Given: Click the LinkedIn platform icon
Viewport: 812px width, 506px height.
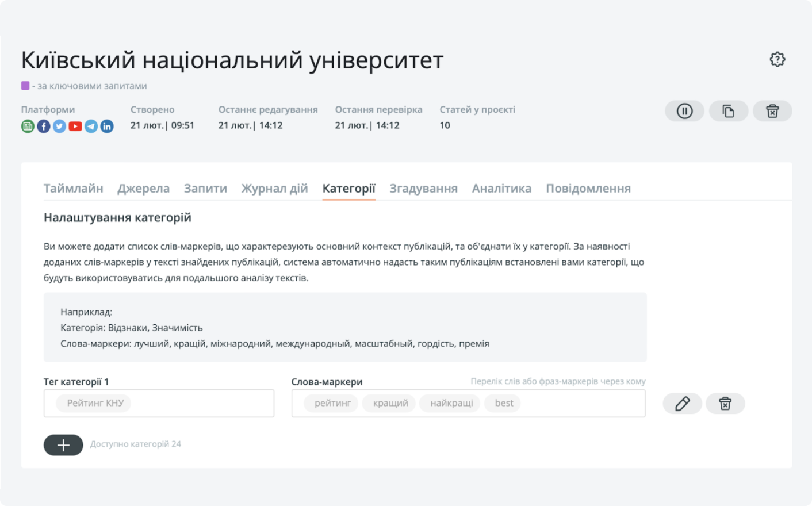Looking at the screenshot, I should click(x=107, y=126).
